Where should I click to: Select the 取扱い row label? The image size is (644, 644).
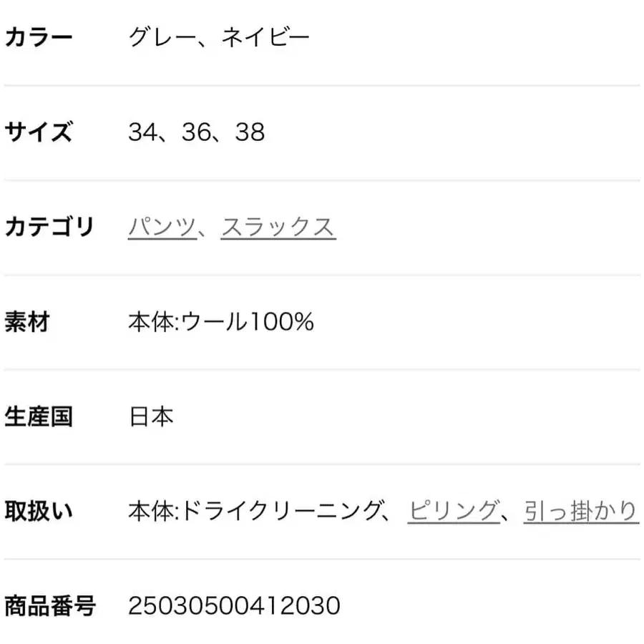pos(40,511)
